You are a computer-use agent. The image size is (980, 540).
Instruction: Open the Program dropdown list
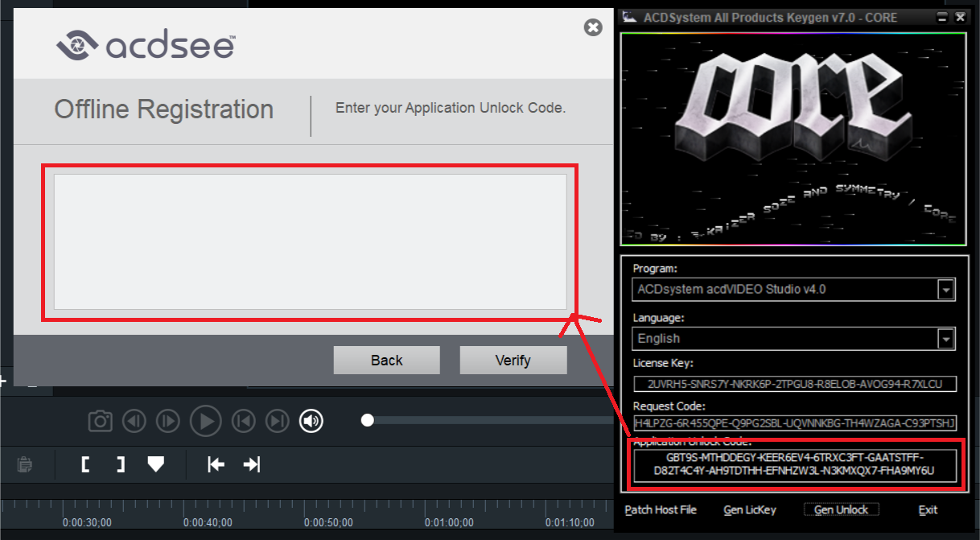(x=946, y=289)
